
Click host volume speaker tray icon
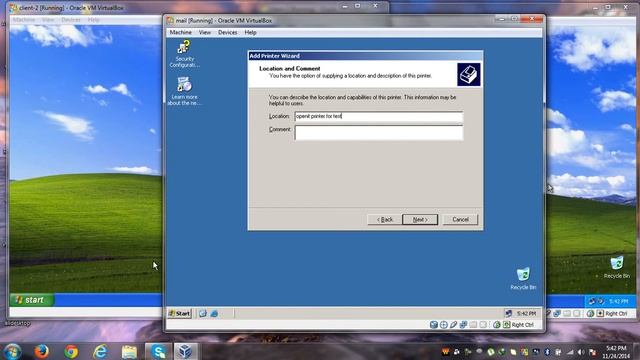[x=582, y=352]
